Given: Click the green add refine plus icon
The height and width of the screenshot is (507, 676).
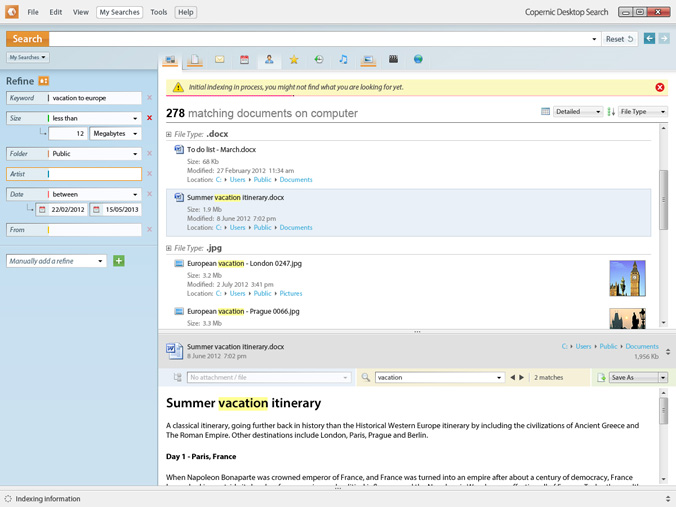Looking at the screenshot, I should click(119, 261).
